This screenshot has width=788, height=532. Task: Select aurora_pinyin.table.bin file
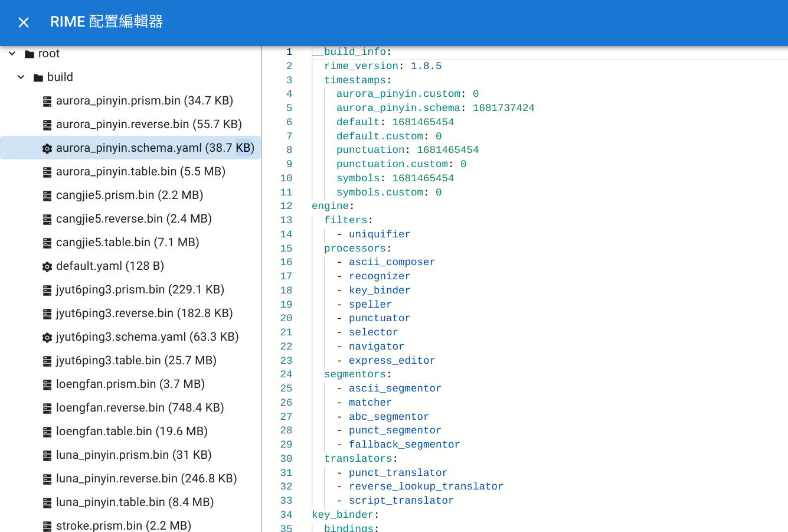[x=140, y=172]
